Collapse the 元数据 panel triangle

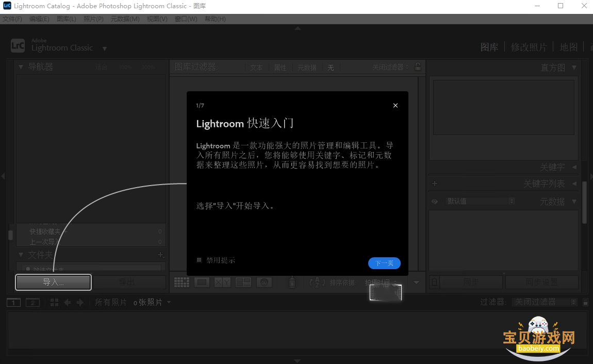point(574,202)
